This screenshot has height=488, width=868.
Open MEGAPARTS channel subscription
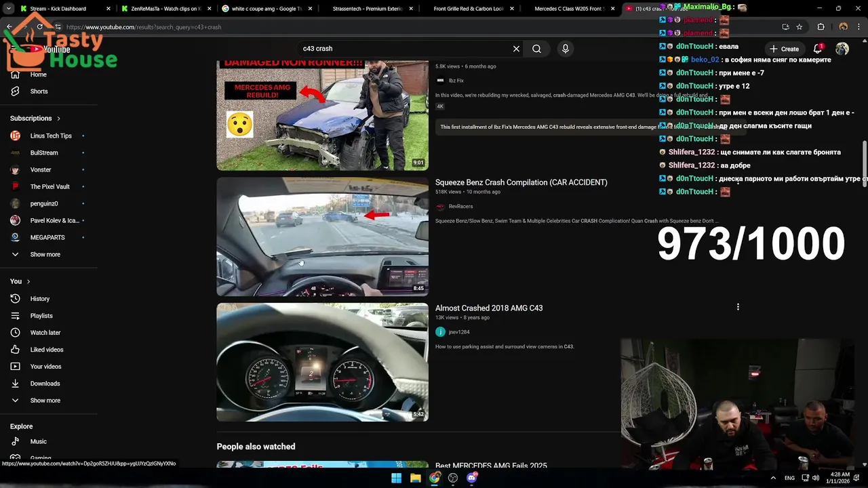(x=47, y=237)
